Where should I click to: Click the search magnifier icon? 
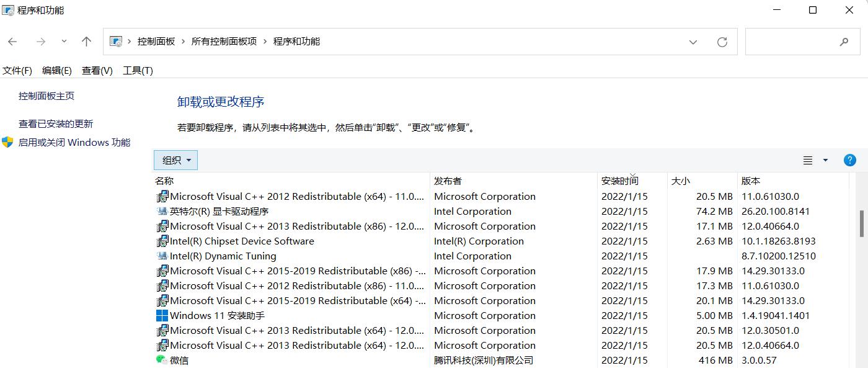click(x=844, y=42)
